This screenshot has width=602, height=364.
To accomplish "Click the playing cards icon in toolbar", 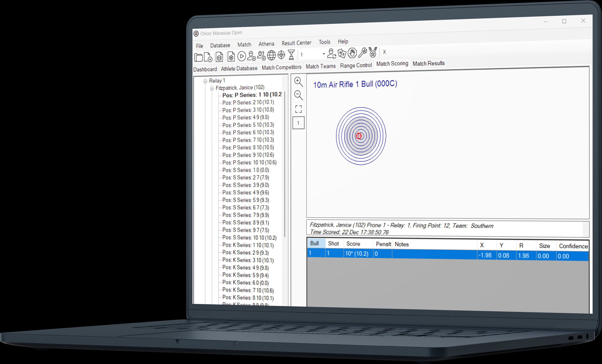I will click(342, 53).
